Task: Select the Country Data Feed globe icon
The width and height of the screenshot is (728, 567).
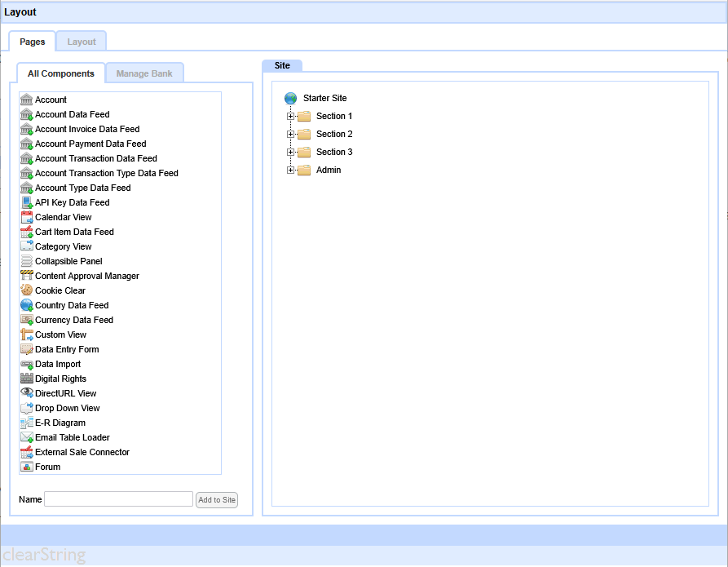Action: pyautogui.click(x=27, y=305)
